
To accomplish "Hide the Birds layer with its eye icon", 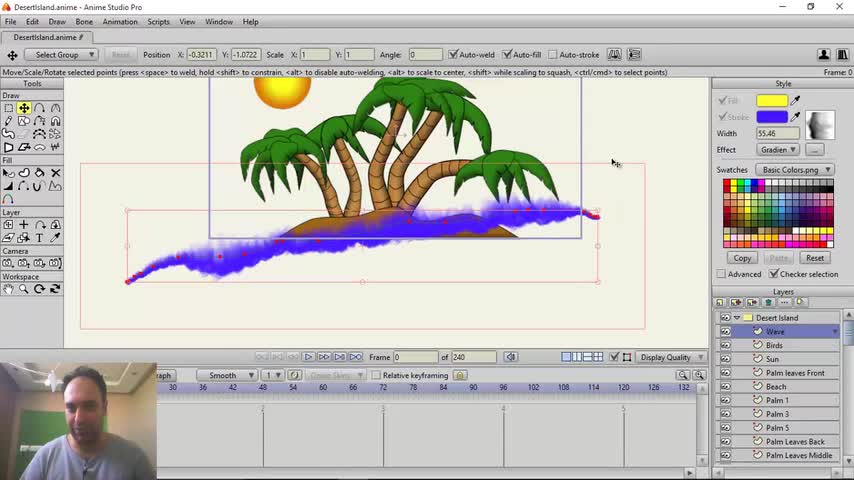I will click(725, 345).
